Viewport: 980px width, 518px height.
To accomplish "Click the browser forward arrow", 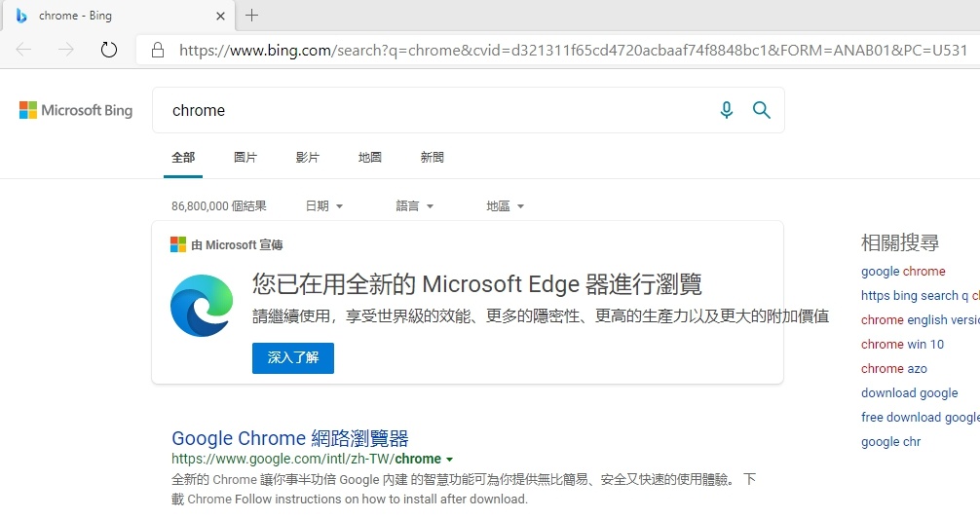I will point(65,50).
